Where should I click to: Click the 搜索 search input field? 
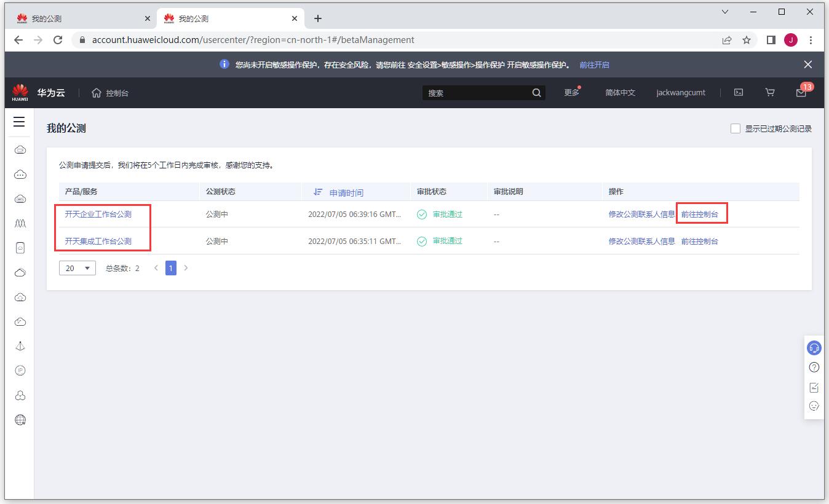click(477, 93)
